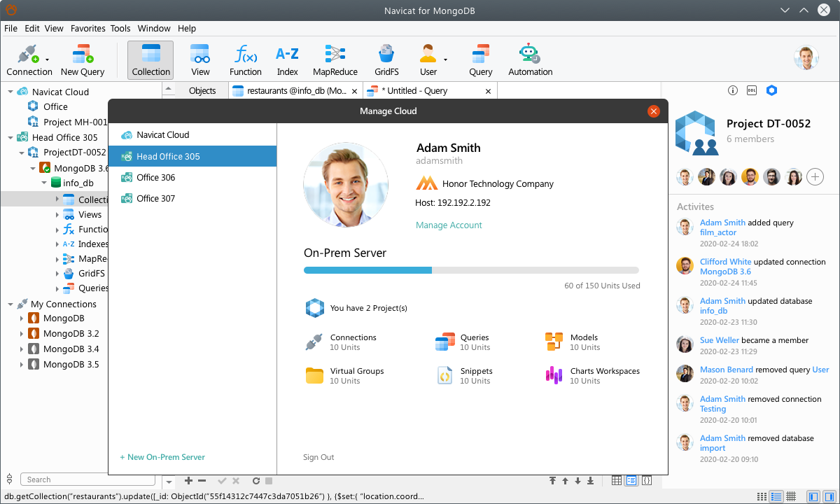Image resolution: width=840 pixels, height=504 pixels.
Task: Open the File menu
Action: (10, 29)
